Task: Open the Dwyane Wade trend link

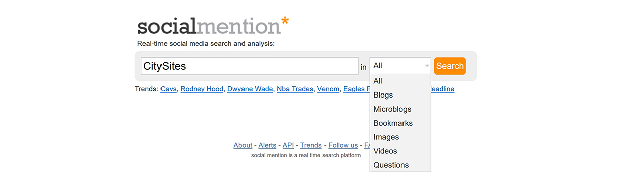Action: pos(250,89)
